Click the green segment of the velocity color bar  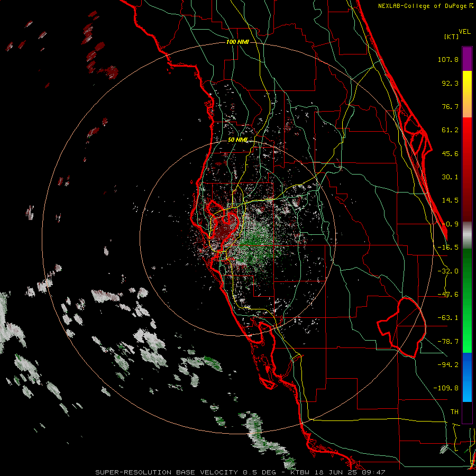tap(467, 300)
